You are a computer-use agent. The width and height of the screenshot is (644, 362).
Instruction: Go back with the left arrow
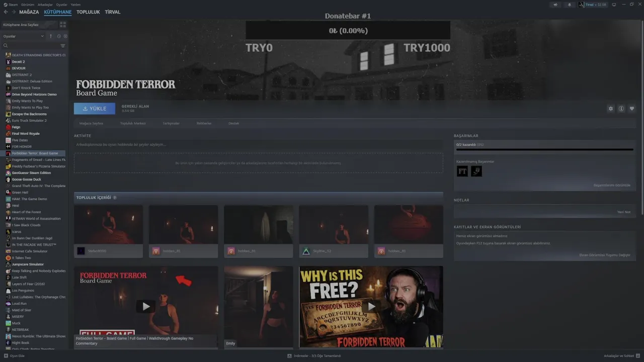[6, 12]
